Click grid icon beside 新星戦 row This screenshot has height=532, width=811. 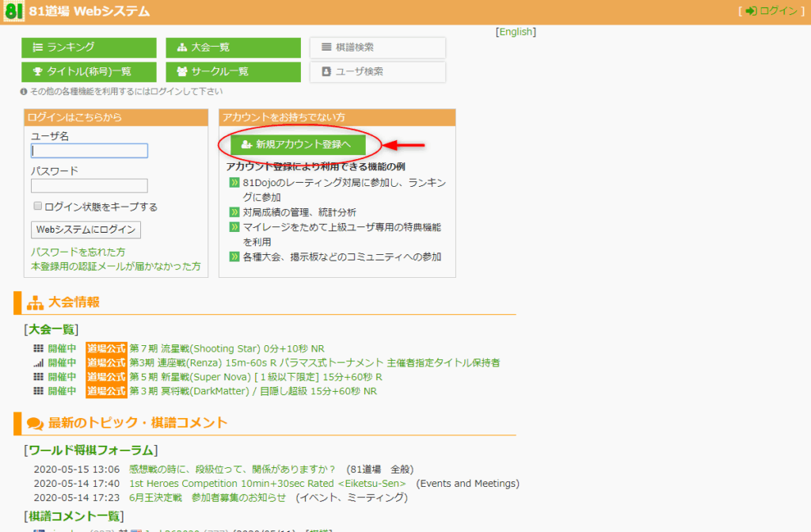point(38,377)
